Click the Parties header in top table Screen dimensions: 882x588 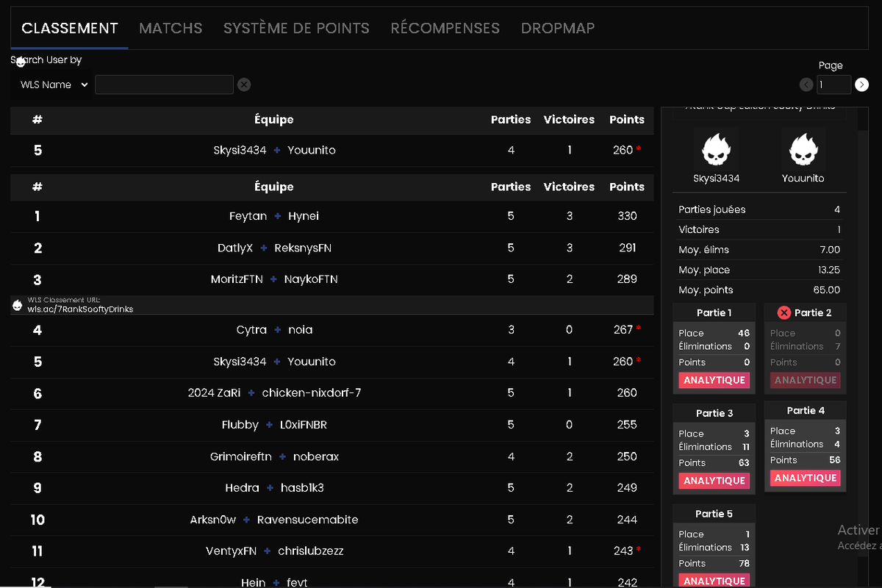511,120
